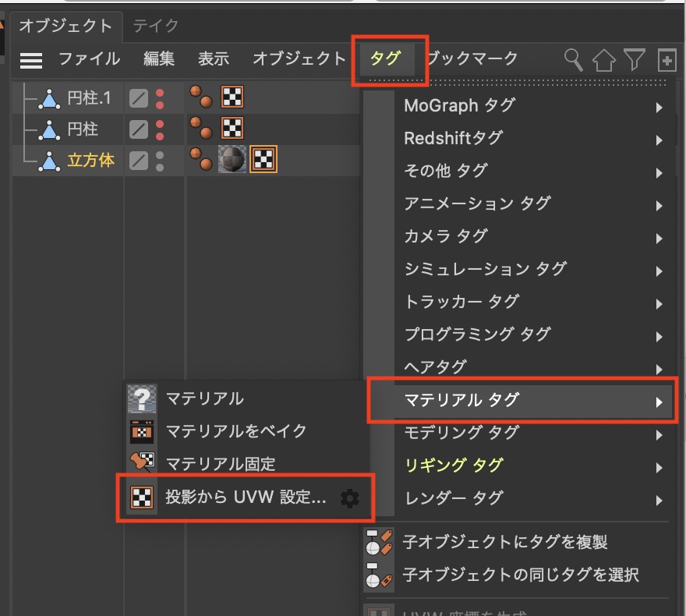Click the home icon in Object Manager
The image size is (686, 616).
(604, 60)
